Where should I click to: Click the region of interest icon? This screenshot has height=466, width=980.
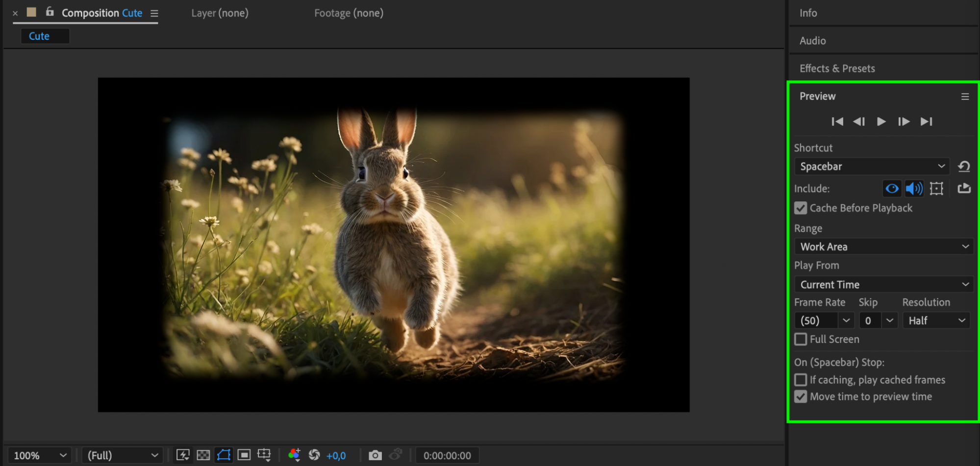(x=244, y=455)
